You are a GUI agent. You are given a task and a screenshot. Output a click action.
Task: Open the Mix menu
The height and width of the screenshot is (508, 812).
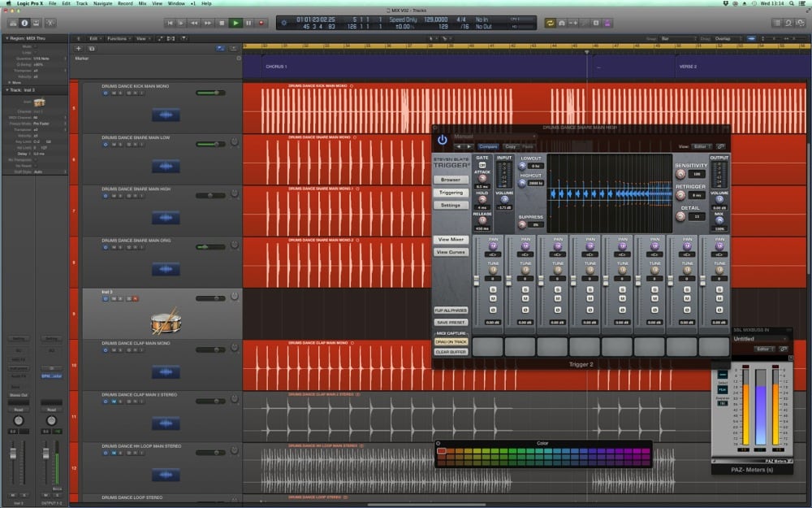142,3
